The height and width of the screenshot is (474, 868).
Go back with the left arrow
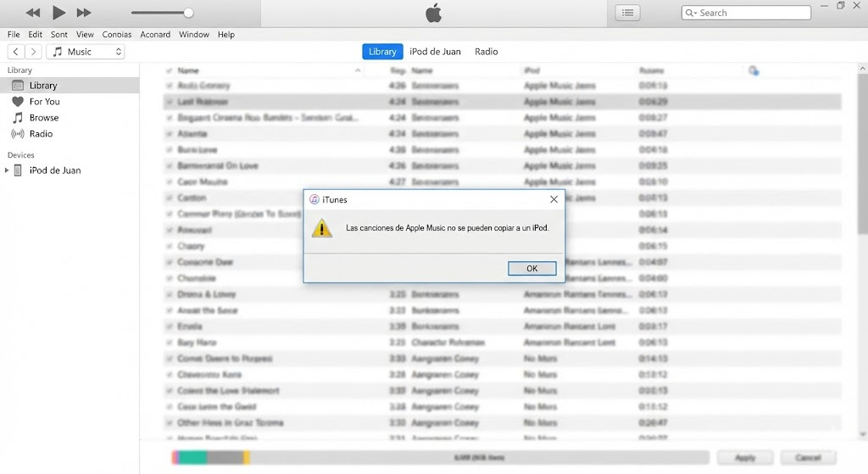16,52
